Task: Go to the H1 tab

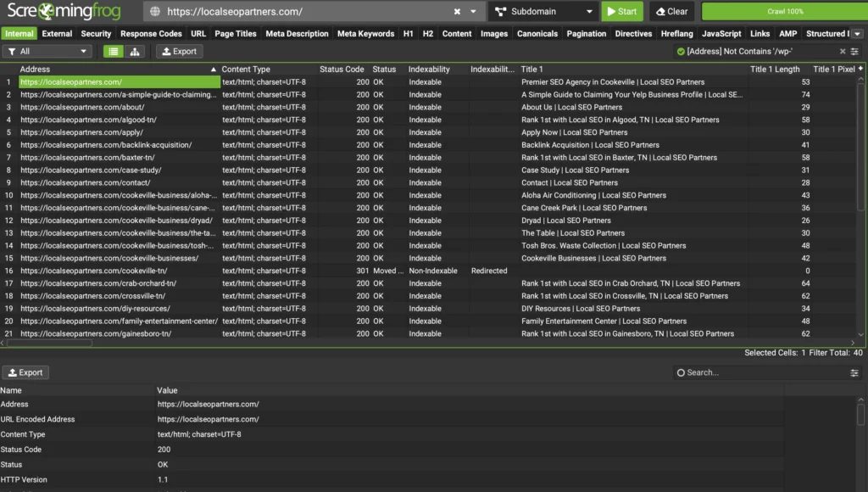Action: coord(408,33)
